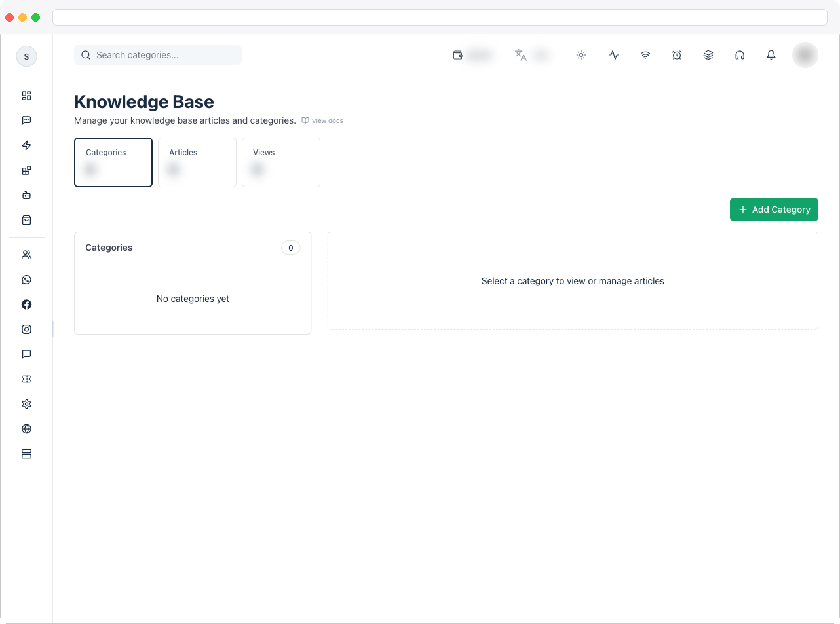Click the wallet icon in top bar
The width and height of the screenshot is (840, 624).
(458, 55)
